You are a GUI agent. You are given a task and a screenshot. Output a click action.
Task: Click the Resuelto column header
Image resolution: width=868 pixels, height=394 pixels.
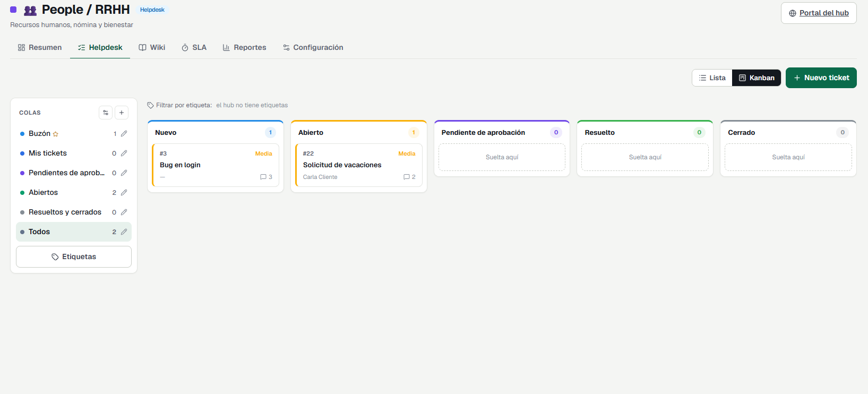[645, 133]
